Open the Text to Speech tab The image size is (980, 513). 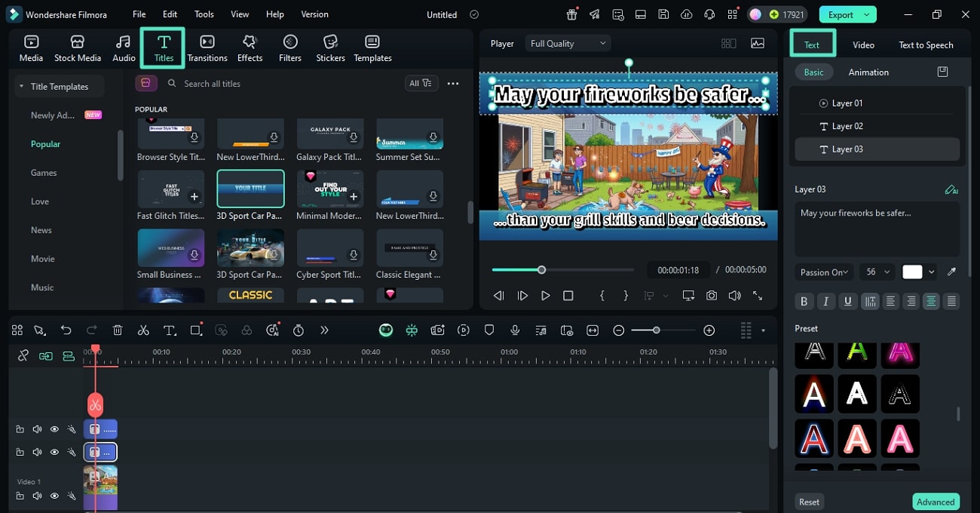tap(926, 45)
